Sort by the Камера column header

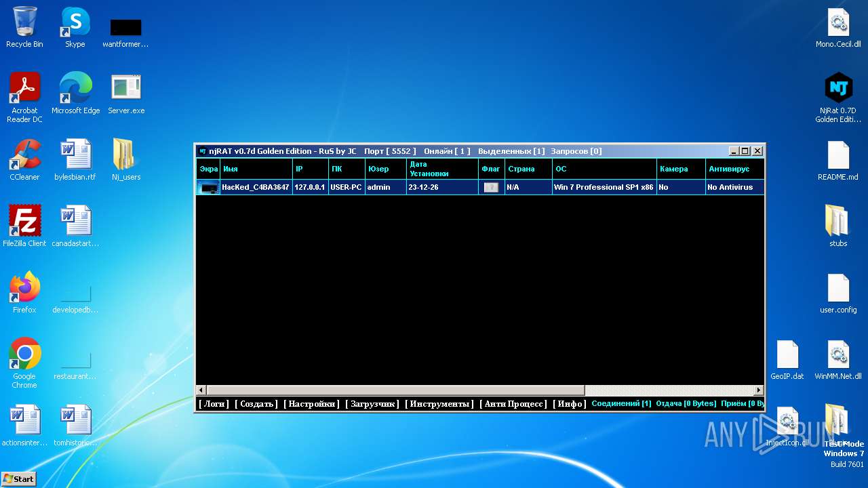click(x=682, y=169)
